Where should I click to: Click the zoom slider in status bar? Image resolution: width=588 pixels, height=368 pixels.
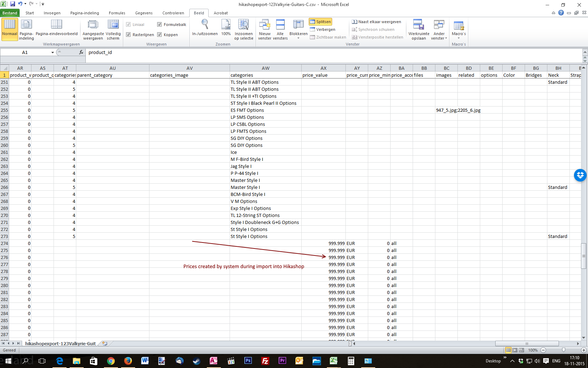point(563,350)
